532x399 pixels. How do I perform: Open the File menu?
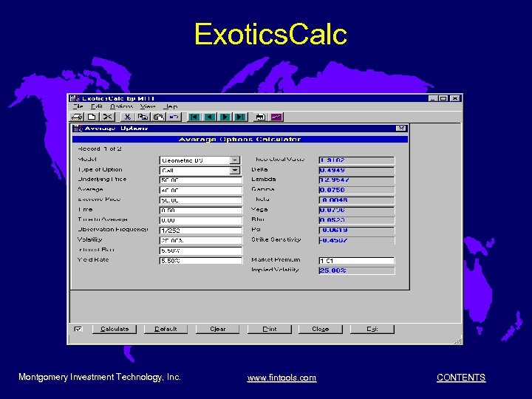tap(78, 106)
